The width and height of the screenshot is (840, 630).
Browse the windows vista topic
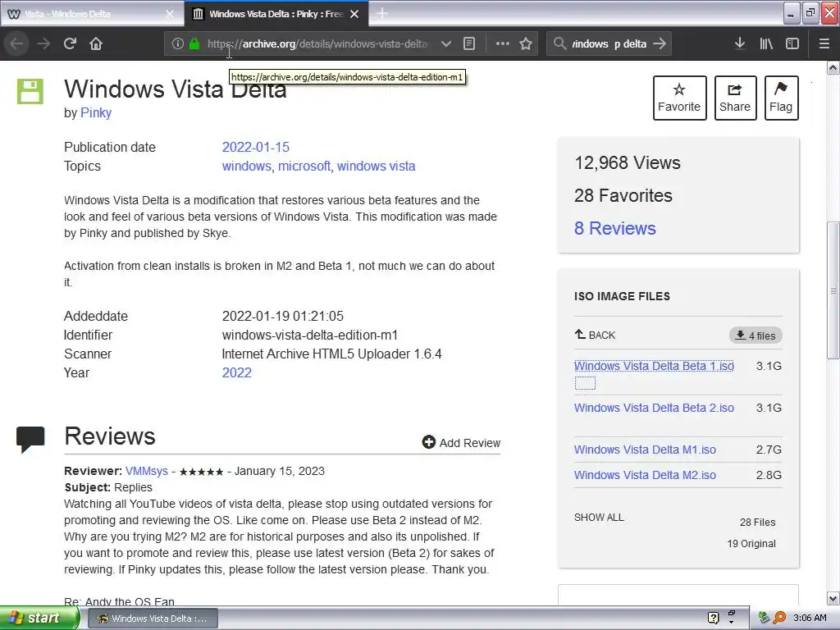point(376,166)
